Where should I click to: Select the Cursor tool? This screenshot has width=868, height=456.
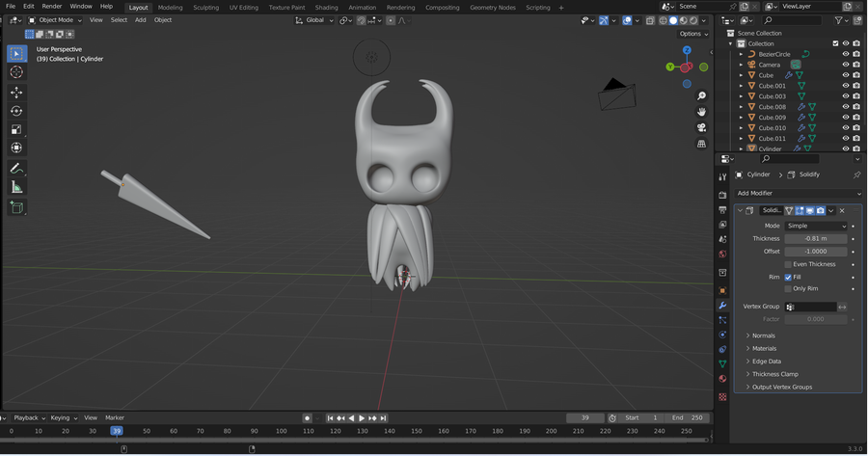pos(16,72)
